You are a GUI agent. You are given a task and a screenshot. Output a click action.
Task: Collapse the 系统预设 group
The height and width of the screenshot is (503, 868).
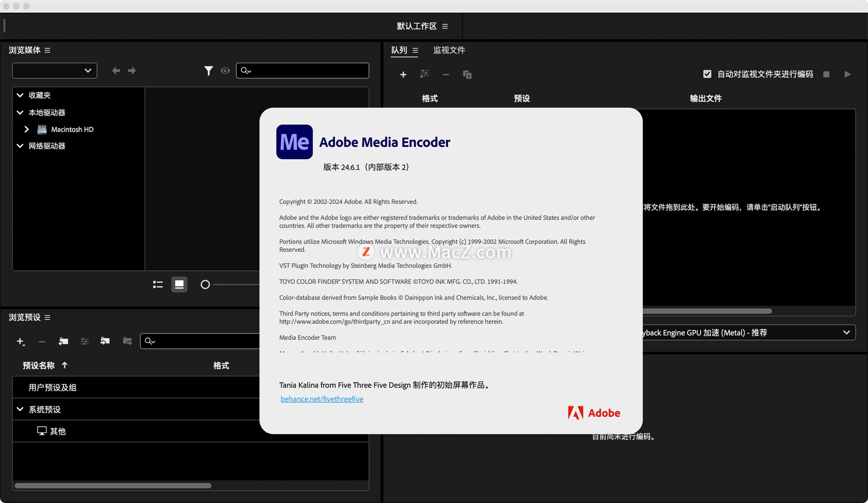click(20, 409)
